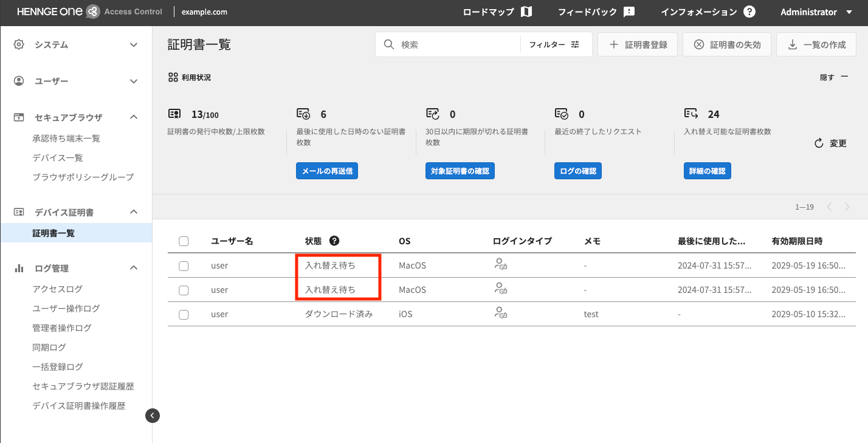Go to the previous page arrow
Screen dimensions: 868x443
pyautogui.click(x=829, y=207)
